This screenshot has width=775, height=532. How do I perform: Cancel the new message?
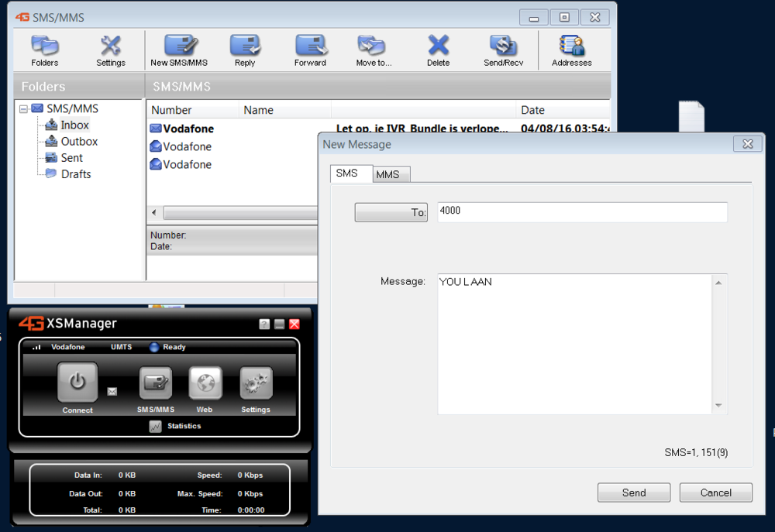(x=716, y=493)
